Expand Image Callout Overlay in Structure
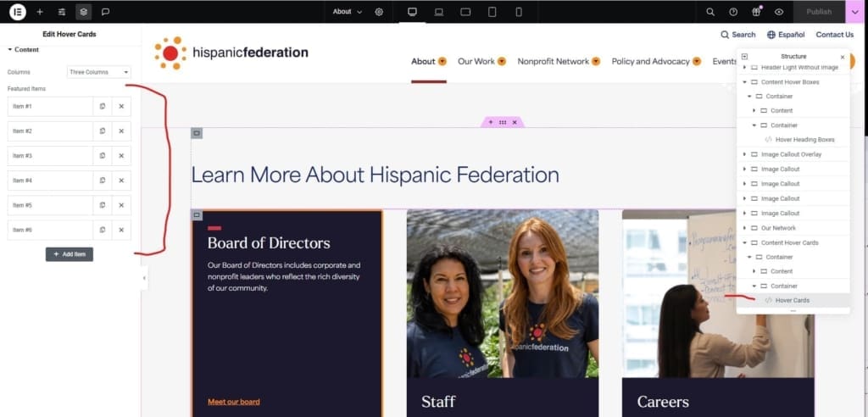This screenshot has width=868, height=417. click(744, 154)
